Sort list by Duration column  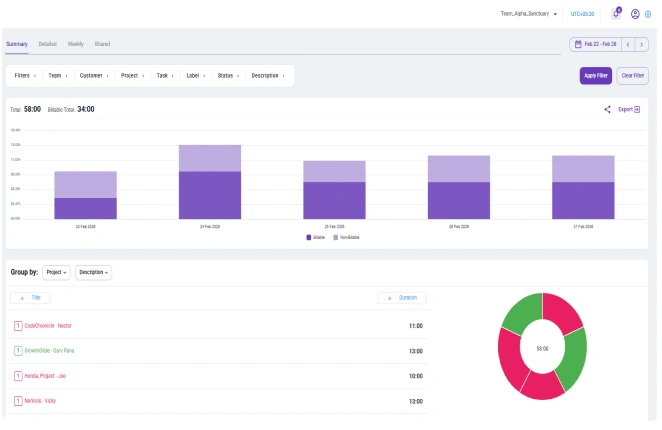402,298
